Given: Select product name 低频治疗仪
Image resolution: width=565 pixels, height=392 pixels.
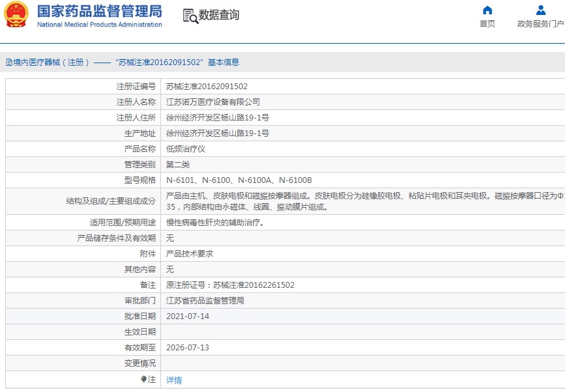Looking at the screenshot, I should pyautogui.click(x=186, y=148).
